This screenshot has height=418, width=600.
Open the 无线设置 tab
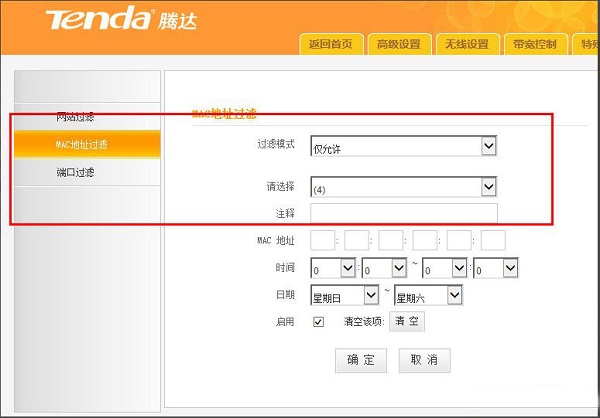(467, 44)
